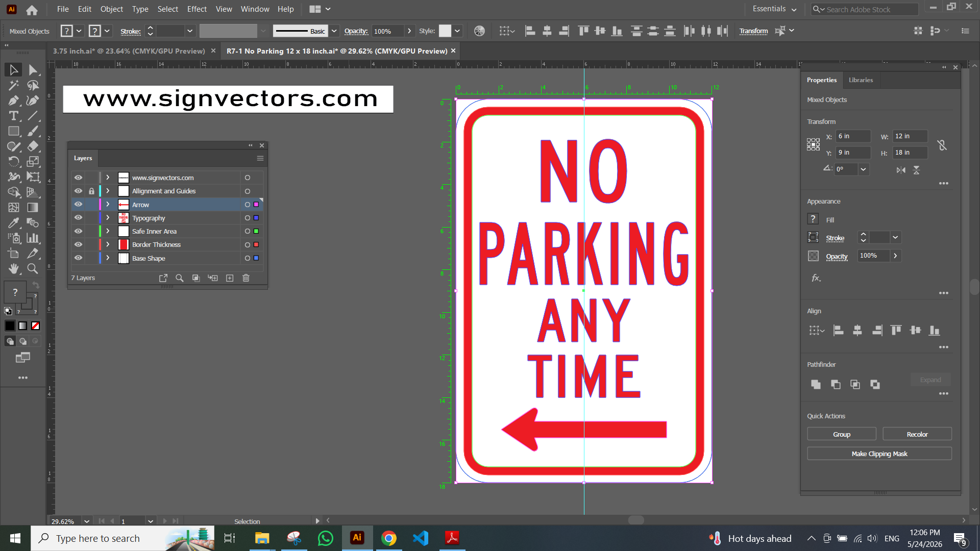Image resolution: width=980 pixels, height=551 pixels.
Task: Select the Paintbrush tool
Action: (x=33, y=131)
